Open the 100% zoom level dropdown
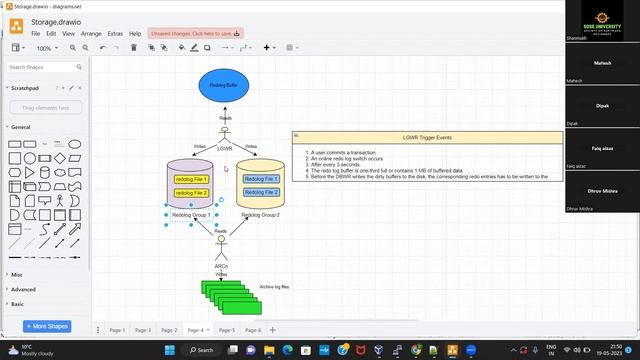Screen dimensions: 640x360 [x=47, y=48]
